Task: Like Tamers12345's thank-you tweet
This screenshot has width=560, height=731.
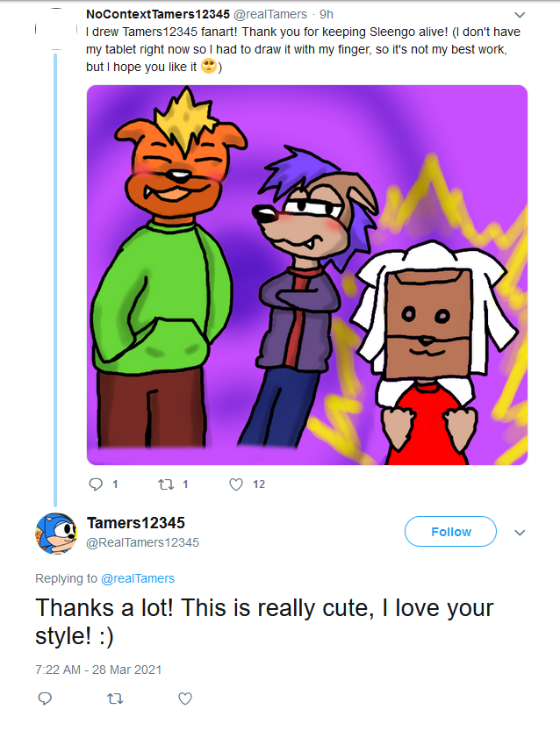Action: (x=184, y=699)
